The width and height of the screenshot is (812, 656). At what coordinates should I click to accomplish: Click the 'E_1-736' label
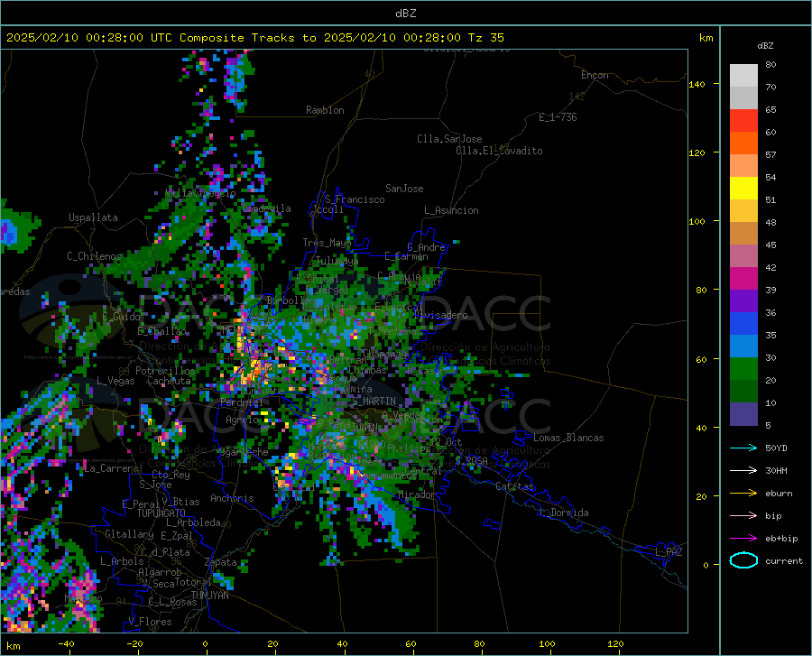click(x=558, y=117)
